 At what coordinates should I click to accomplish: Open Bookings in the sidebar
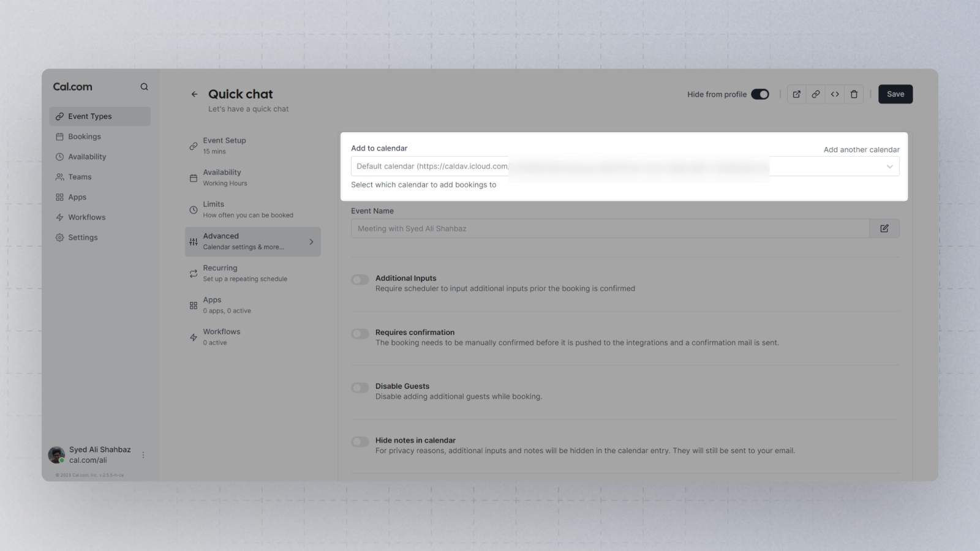pyautogui.click(x=85, y=137)
